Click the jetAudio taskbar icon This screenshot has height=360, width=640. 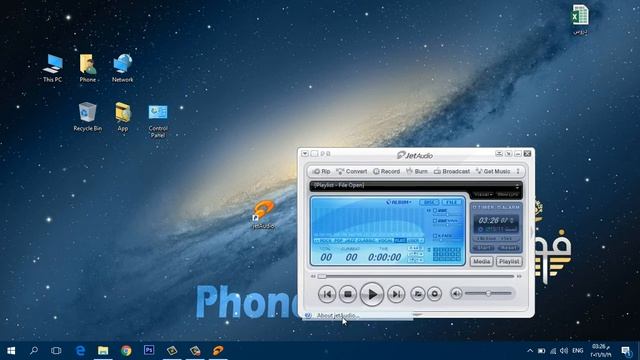pos(218,350)
